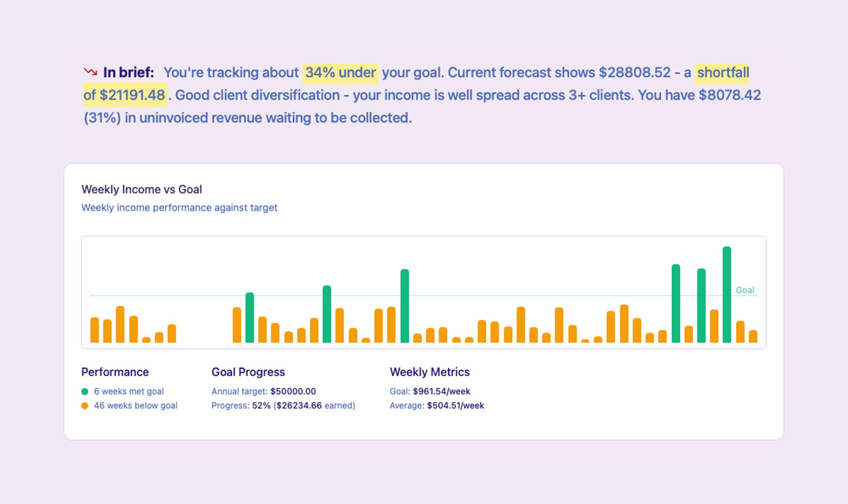
Task: Click the 'Goal' line label in chart
Action: pyautogui.click(x=745, y=290)
